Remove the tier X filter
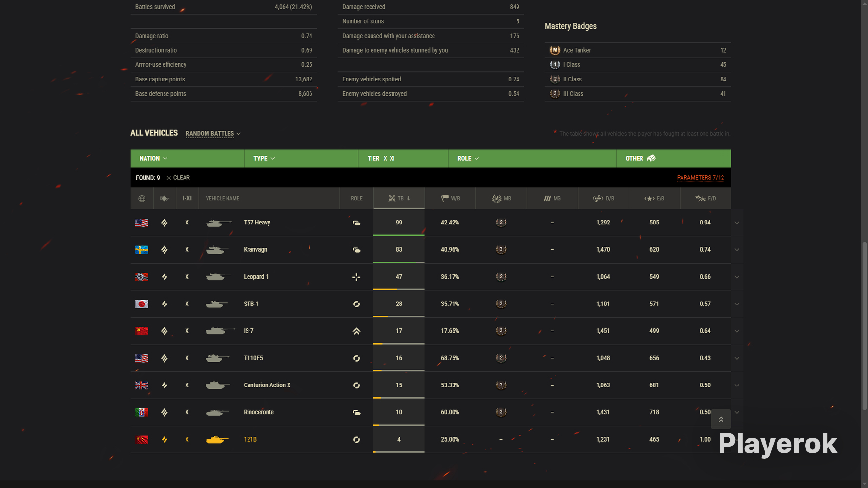Screen dimensions: 868x488 tap(385, 159)
